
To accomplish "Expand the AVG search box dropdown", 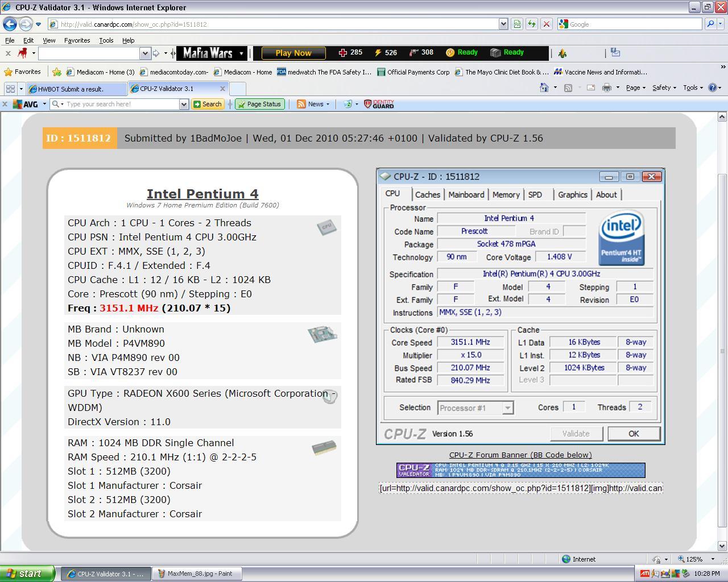I will 184,104.
